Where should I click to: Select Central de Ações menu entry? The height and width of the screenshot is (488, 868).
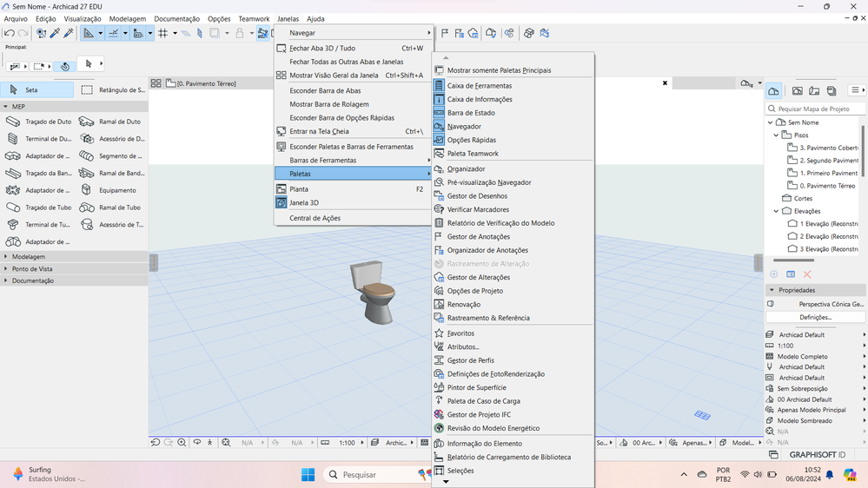pos(315,218)
